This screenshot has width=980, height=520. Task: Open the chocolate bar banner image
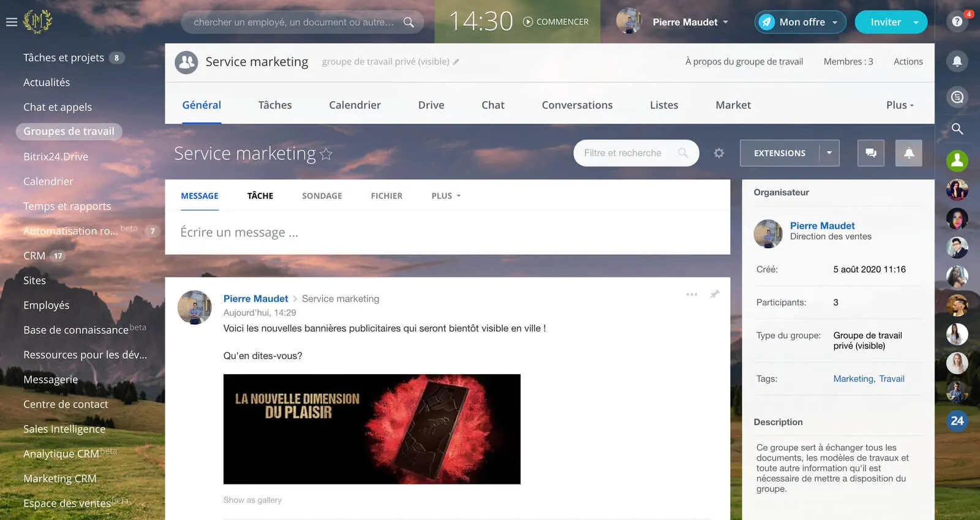pyautogui.click(x=372, y=429)
